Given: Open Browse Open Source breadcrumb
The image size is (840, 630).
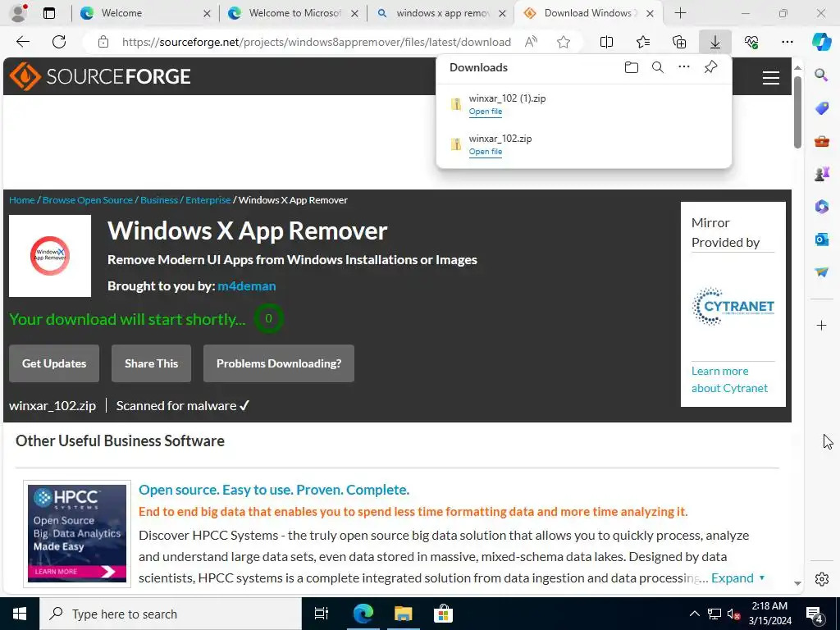Looking at the screenshot, I should coord(87,200).
